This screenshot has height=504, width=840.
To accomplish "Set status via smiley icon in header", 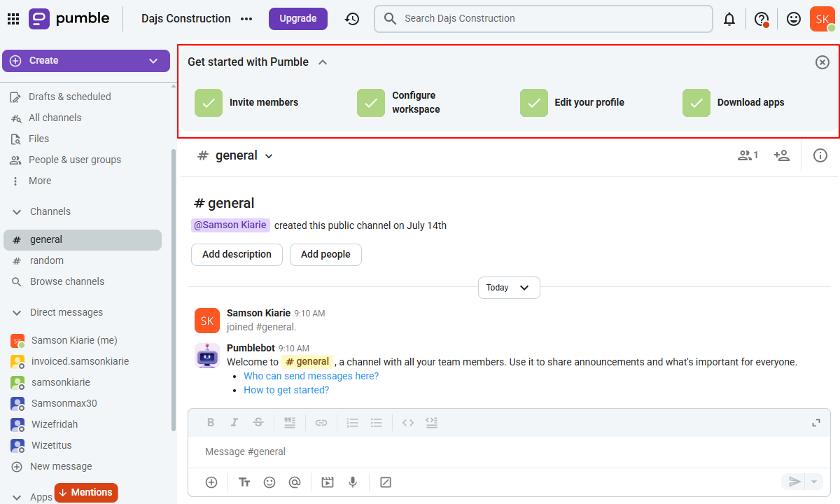I will 794,19.
